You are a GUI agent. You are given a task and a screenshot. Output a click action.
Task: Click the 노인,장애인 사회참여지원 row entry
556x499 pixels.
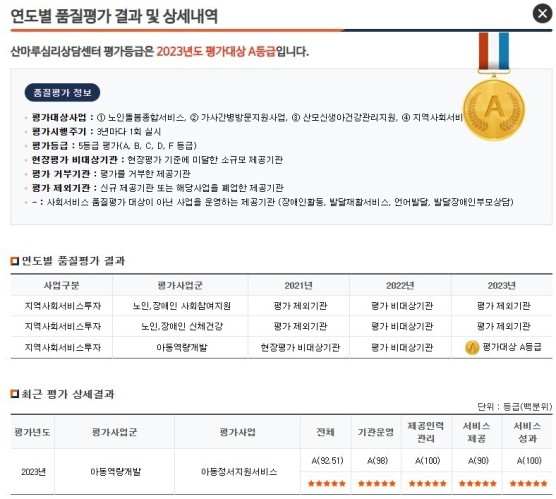(x=182, y=306)
